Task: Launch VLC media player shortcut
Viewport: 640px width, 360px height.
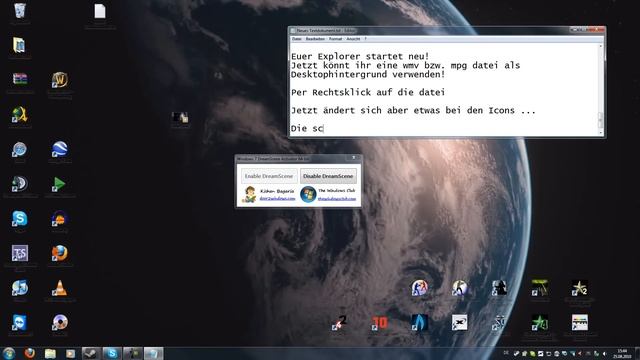Action: tap(60, 288)
